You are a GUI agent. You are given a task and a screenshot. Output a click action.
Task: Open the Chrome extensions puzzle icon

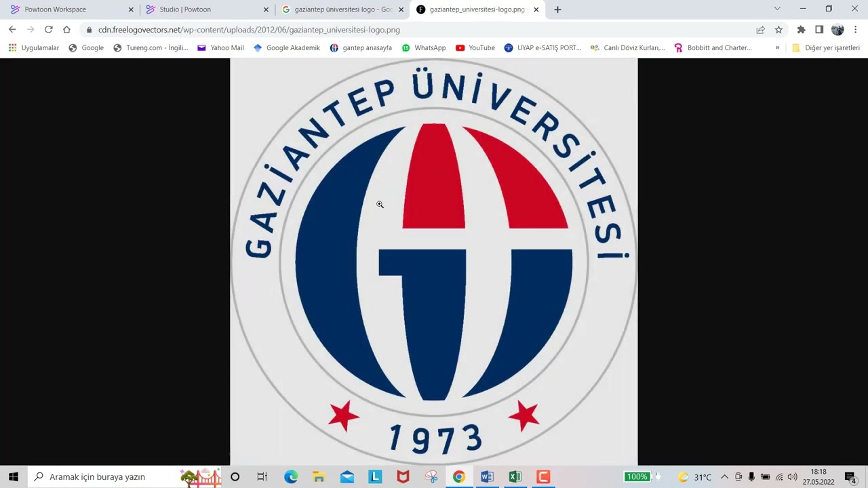[x=801, y=30]
